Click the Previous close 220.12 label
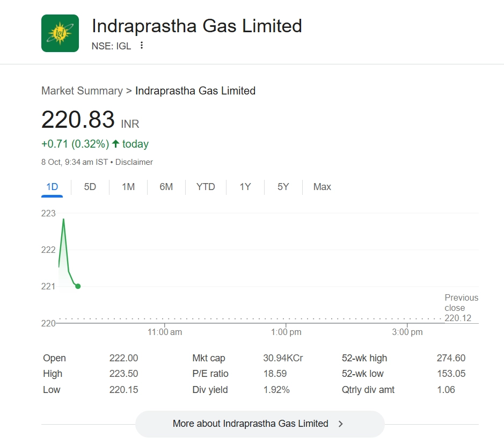The width and height of the screenshot is (504, 444). point(461,308)
